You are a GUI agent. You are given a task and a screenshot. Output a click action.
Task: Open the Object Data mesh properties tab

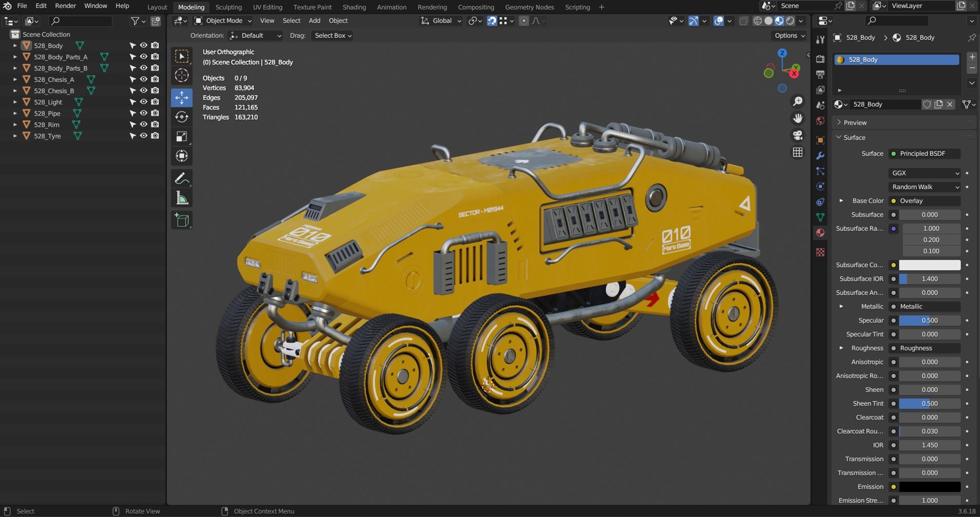820,217
